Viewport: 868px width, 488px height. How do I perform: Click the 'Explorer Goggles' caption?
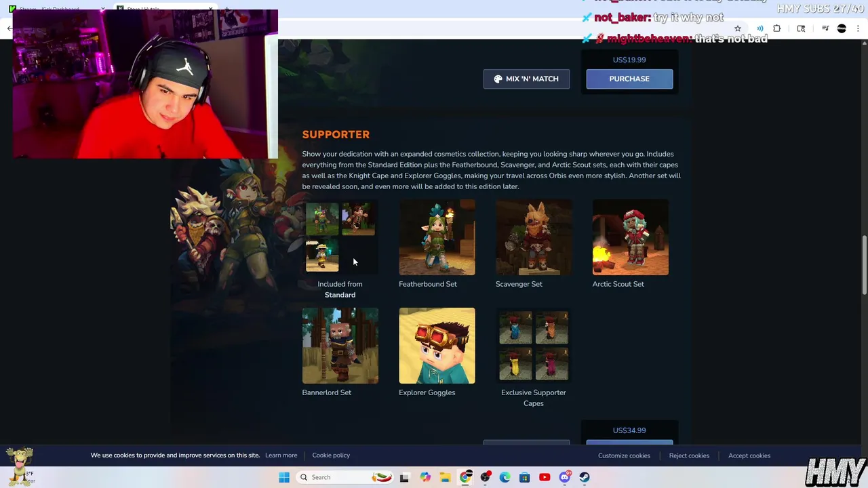point(427,392)
